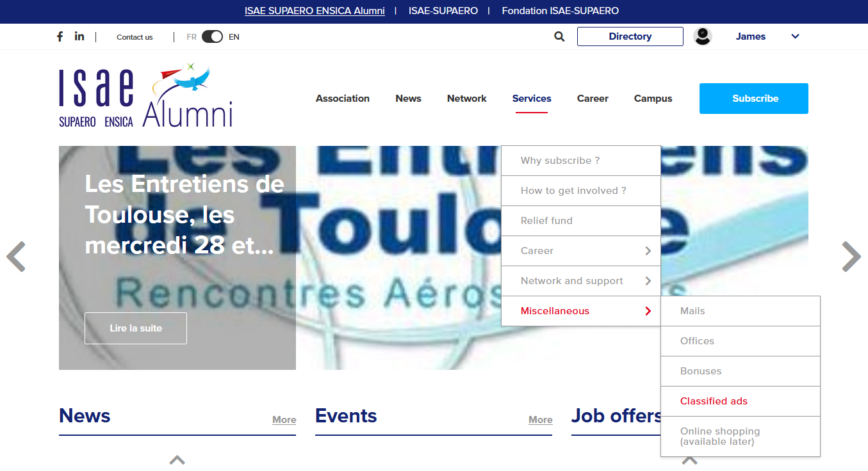Viewport: 868px width, 471px height.
Task: Toggle the FR/EN language switch
Action: click(x=212, y=36)
